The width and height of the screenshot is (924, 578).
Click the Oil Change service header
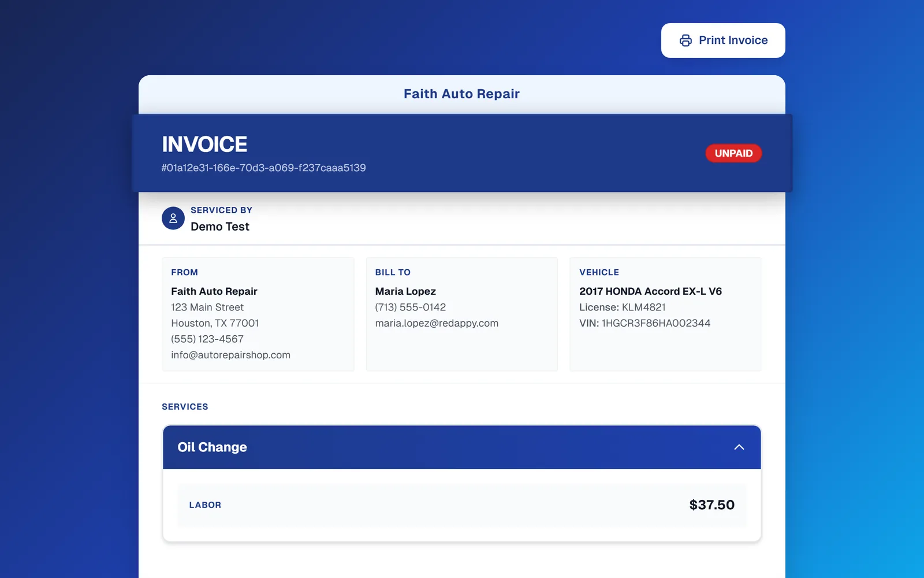462,447
